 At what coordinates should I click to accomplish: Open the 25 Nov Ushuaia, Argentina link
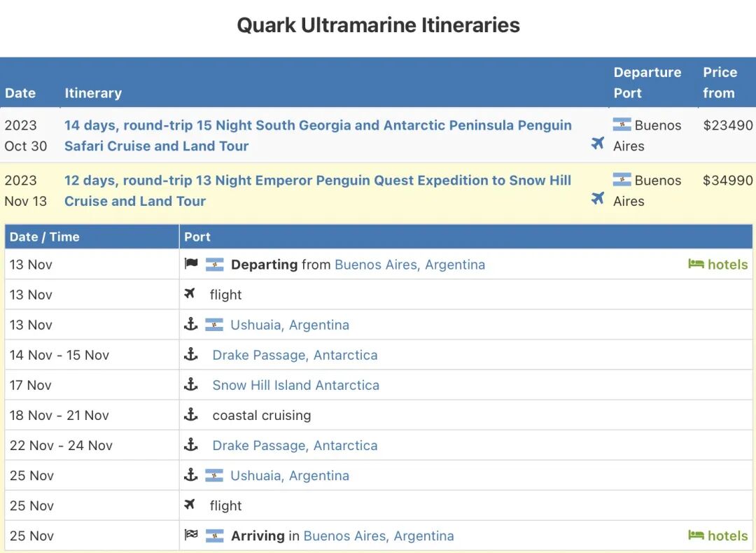[290, 476]
